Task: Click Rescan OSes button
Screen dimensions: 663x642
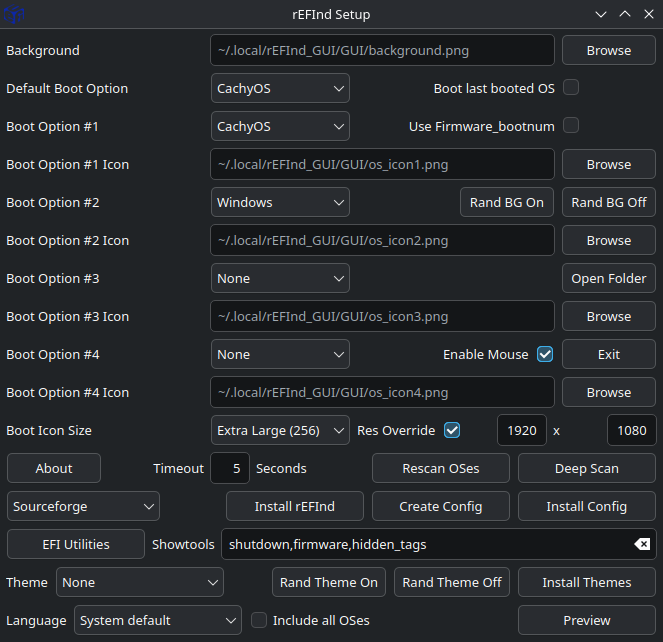Action: click(441, 468)
